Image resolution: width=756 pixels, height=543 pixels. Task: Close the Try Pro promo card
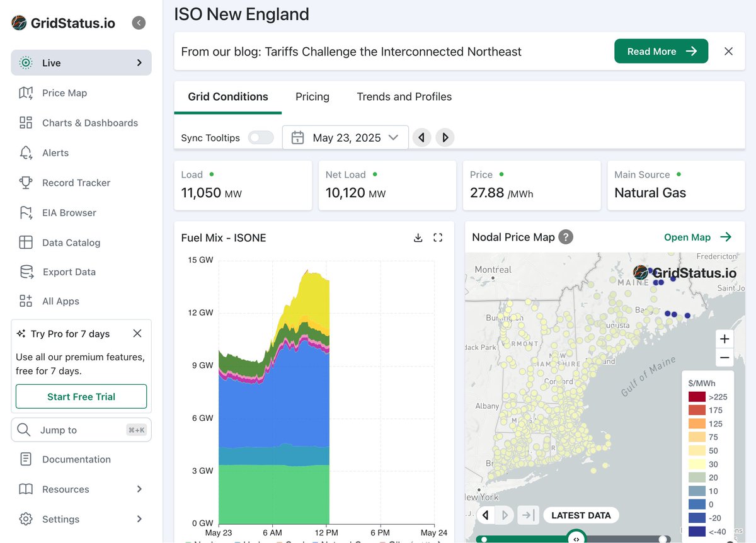[137, 334]
